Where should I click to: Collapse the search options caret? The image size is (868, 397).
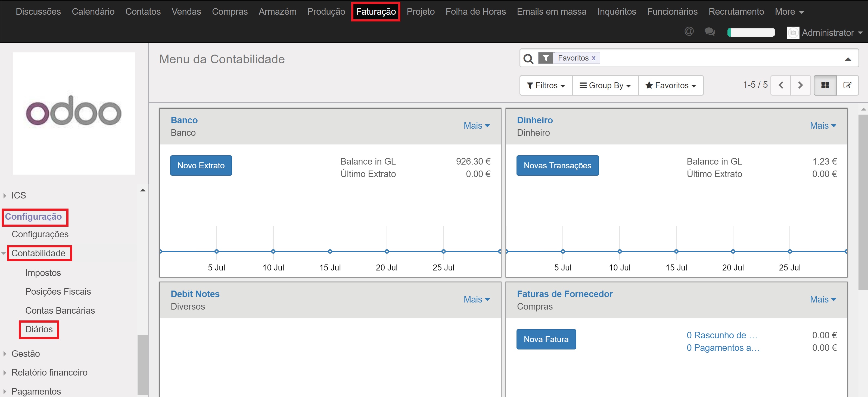848,59
